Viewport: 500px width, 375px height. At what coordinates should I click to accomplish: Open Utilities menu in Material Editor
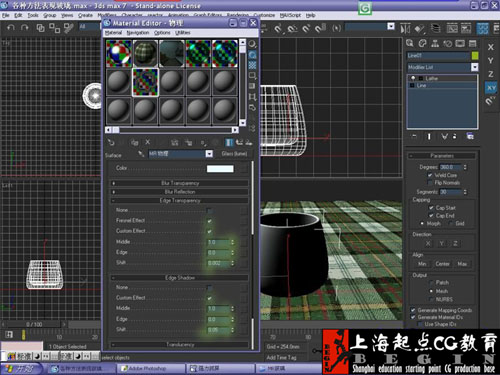(183, 33)
